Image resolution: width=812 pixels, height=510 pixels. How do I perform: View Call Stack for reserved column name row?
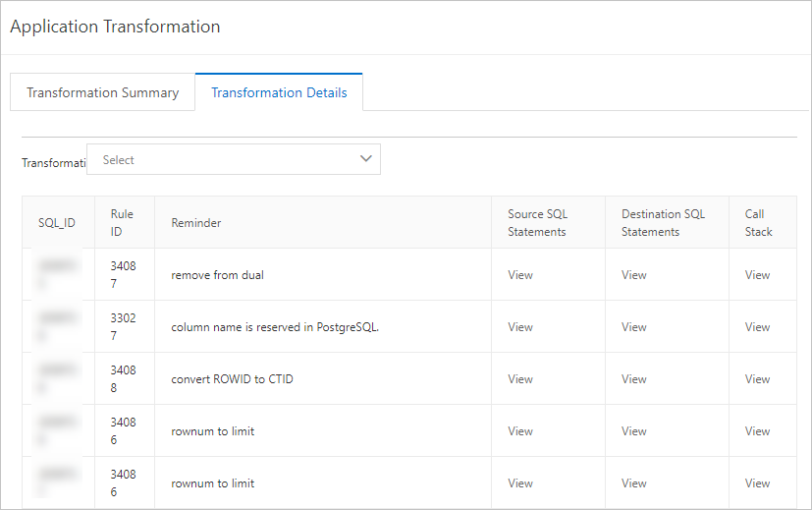pyautogui.click(x=757, y=327)
